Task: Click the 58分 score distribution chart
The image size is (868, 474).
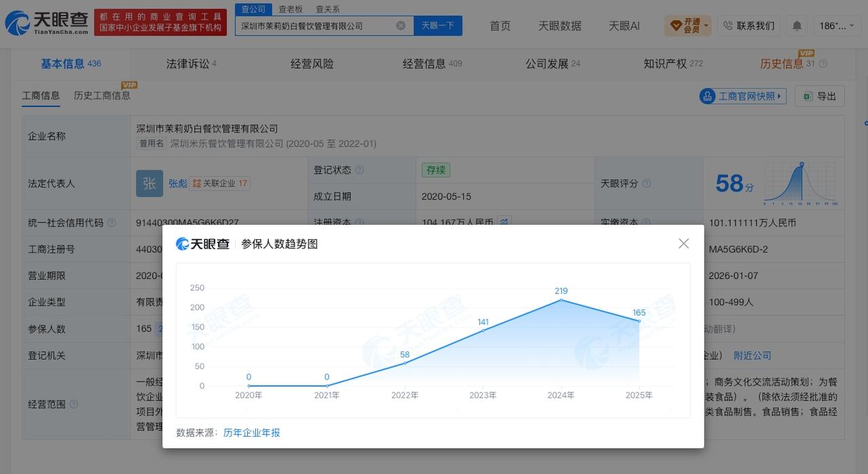Action: (800, 183)
